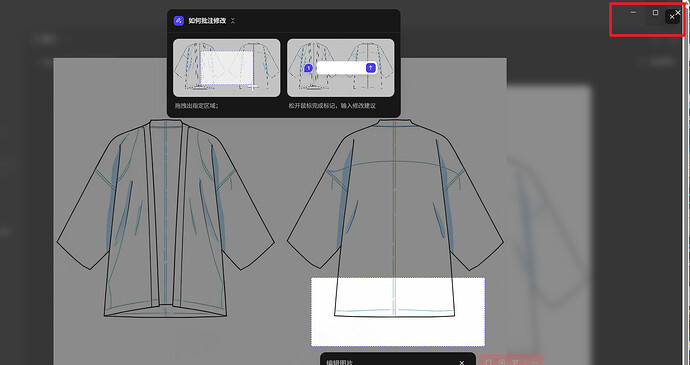Maximize the application window
Viewport: 690px width, 365px height.
[x=655, y=12]
